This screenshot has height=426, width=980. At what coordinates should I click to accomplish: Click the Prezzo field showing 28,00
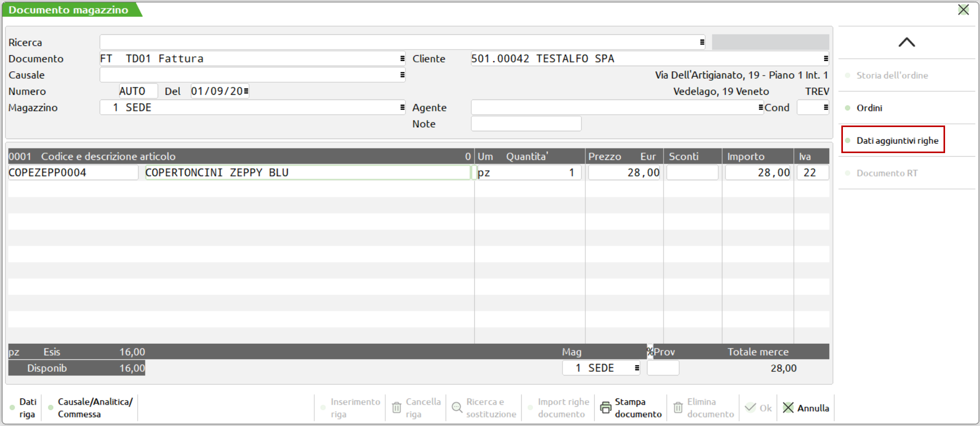pos(624,173)
